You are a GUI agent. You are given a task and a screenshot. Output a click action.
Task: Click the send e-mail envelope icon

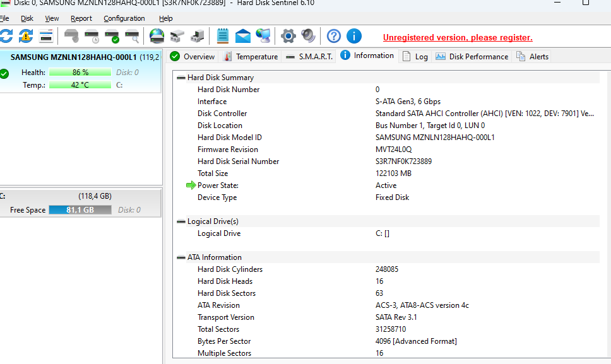tap(243, 36)
